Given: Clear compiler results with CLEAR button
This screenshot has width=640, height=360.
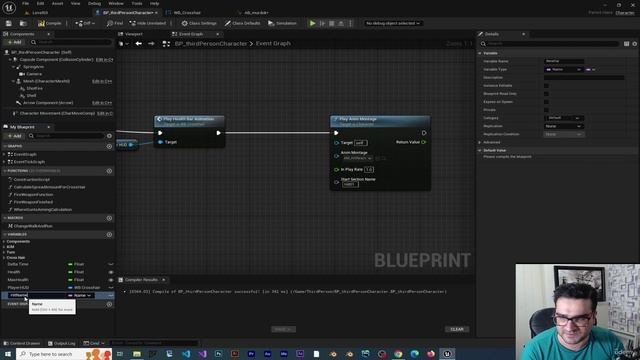Looking at the screenshot, I should pyautogui.click(x=457, y=329).
